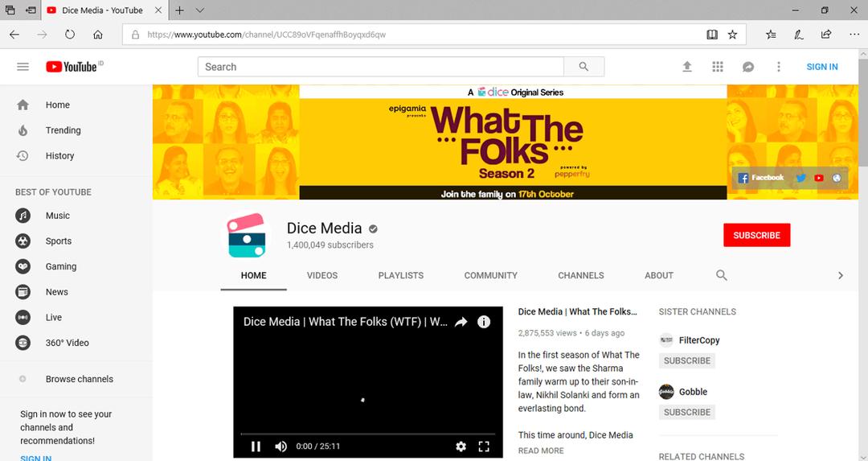Switch to the Playlists tab

pyautogui.click(x=401, y=275)
